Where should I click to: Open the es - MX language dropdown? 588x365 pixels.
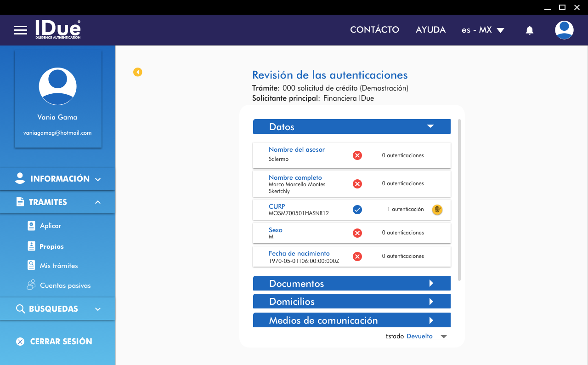(483, 30)
